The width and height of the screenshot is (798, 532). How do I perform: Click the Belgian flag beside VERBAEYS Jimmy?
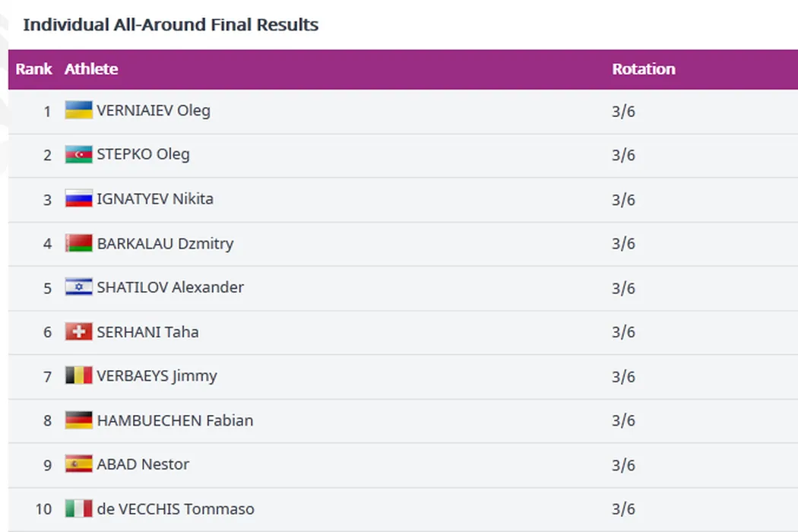[x=78, y=376]
